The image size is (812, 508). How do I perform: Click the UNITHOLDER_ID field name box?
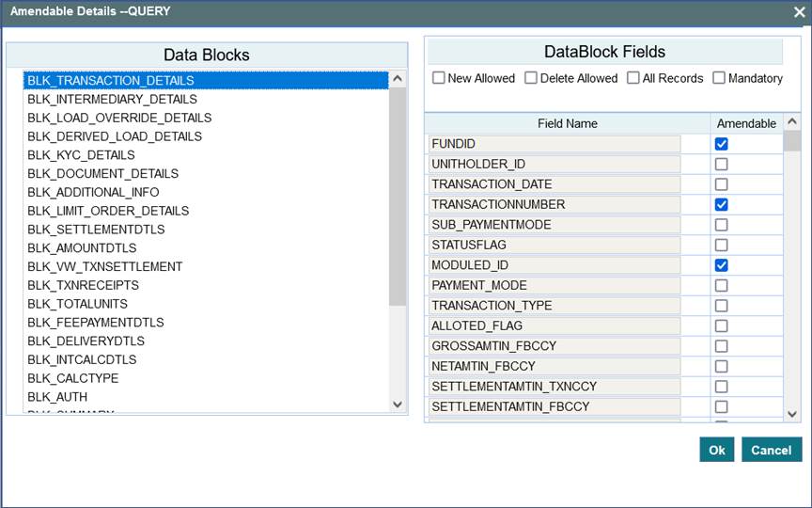coord(554,165)
